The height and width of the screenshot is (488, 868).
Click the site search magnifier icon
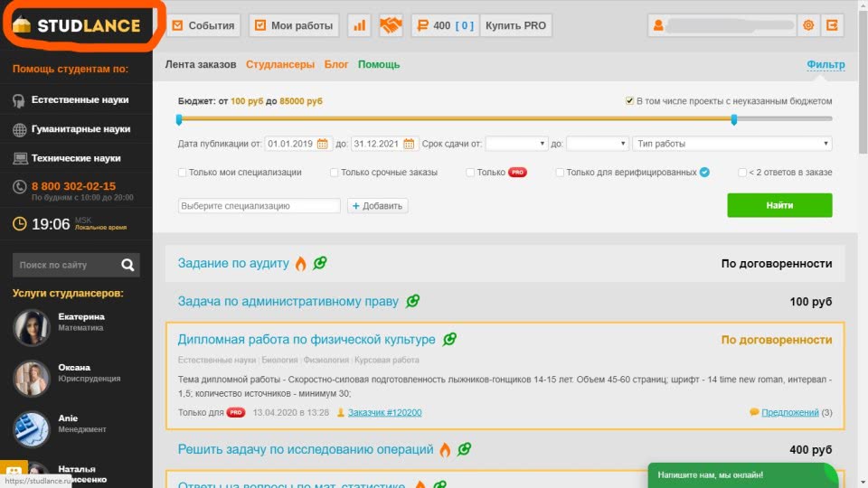point(127,265)
